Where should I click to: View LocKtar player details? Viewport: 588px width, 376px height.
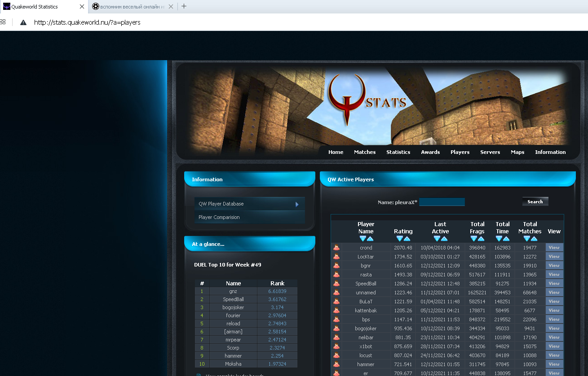tap(554, 257)
